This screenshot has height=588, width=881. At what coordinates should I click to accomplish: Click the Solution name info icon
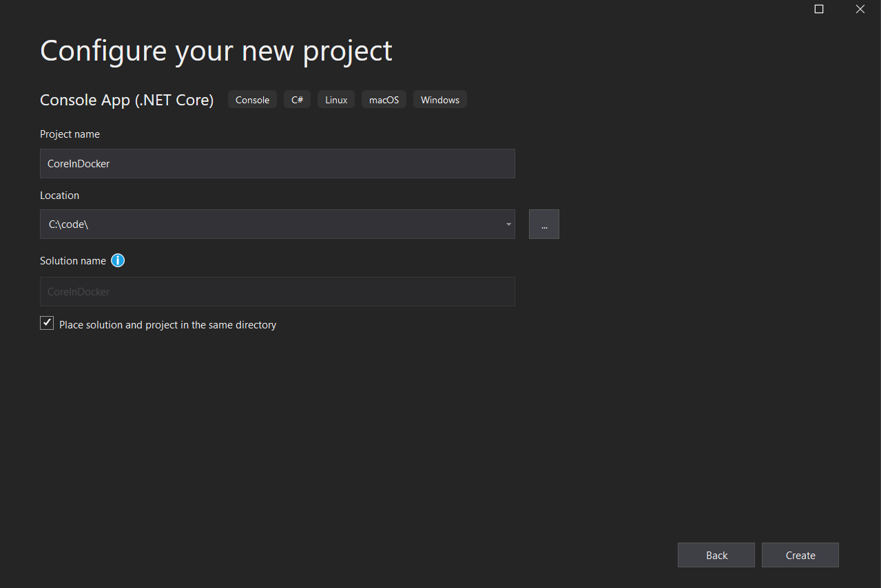[118, 261]
